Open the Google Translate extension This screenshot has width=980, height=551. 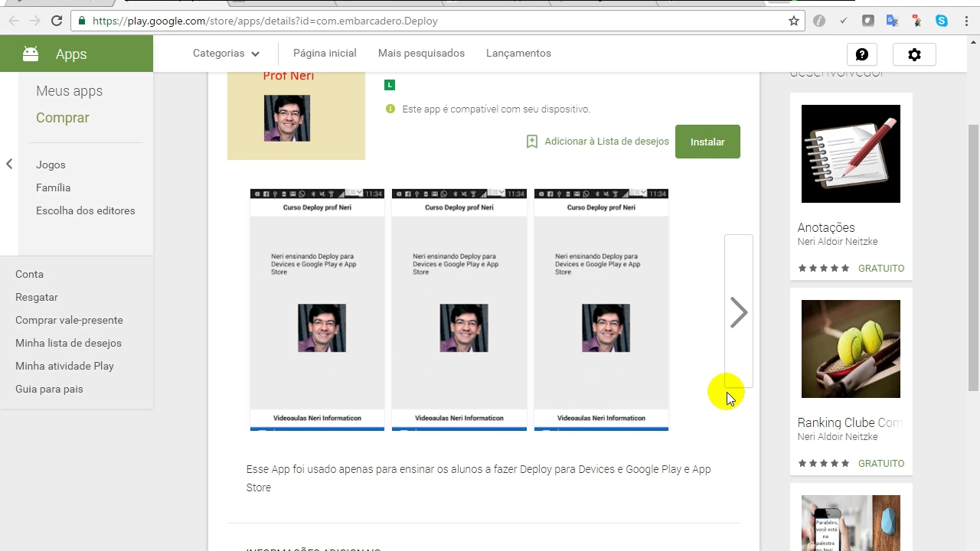pyautogui.click(x=893, y=21)
